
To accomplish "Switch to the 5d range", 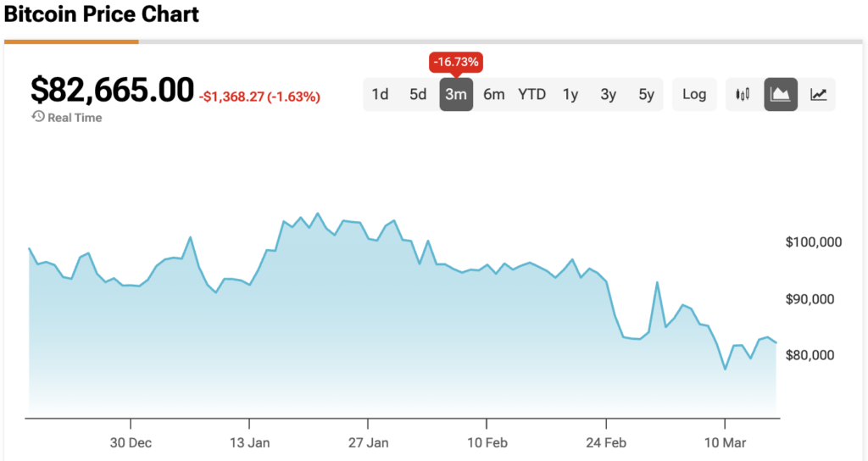I will pyautogui.click(x=418, y=94).
